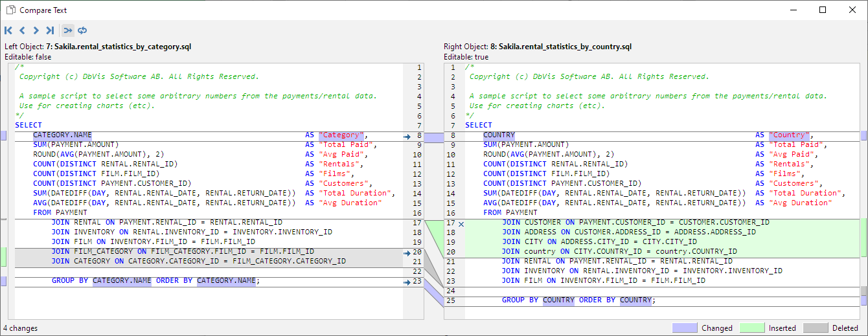This screenshot has height=336, width=868.
Task: Apply line 20 change to the right
Action: (x=407, y=252)
